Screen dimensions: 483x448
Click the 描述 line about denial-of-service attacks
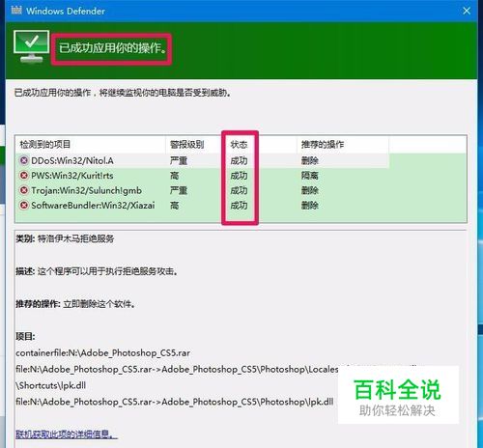pos(97,271)
